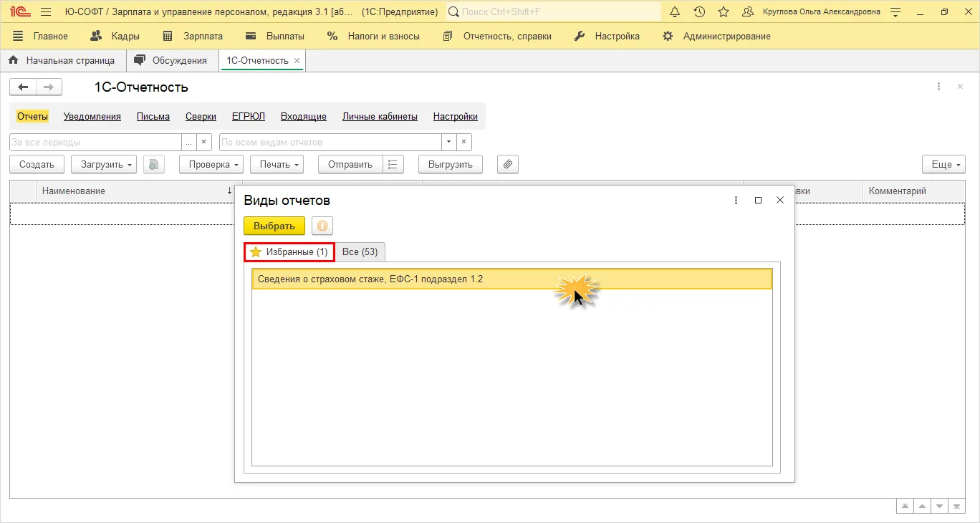Open Кадры section

coord(115,36)
